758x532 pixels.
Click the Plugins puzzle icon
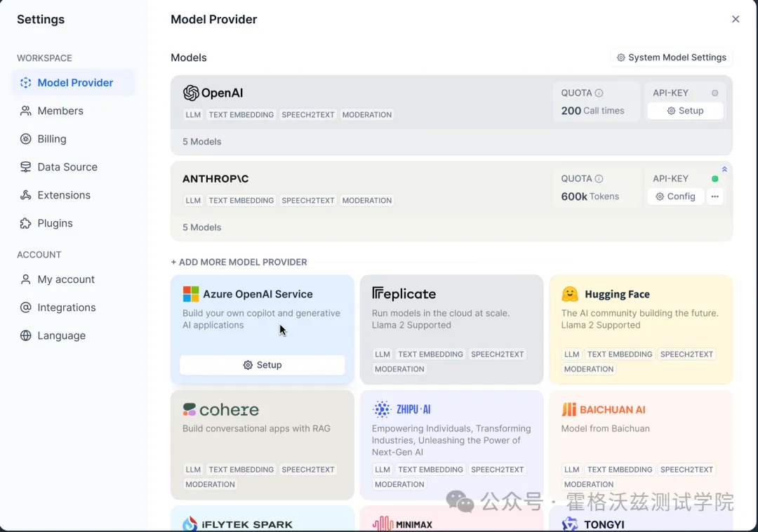click(x=26, y=223)
